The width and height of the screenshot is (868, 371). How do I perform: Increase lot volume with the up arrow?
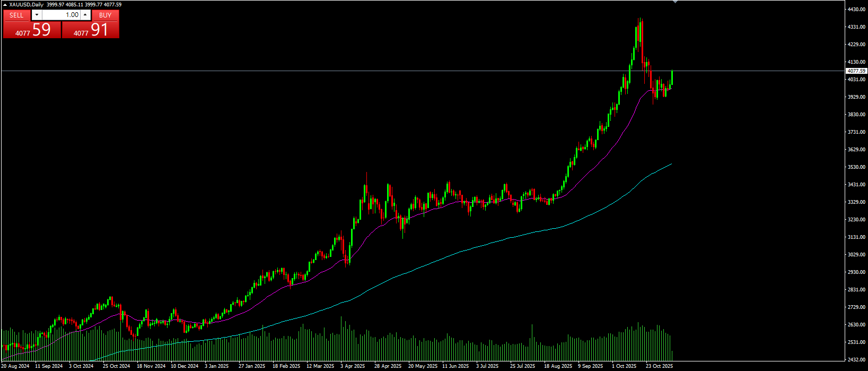click(x=85, y=15)
